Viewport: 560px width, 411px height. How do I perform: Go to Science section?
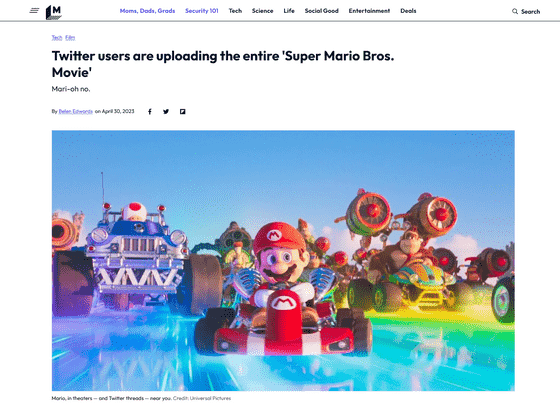(262, 11)
